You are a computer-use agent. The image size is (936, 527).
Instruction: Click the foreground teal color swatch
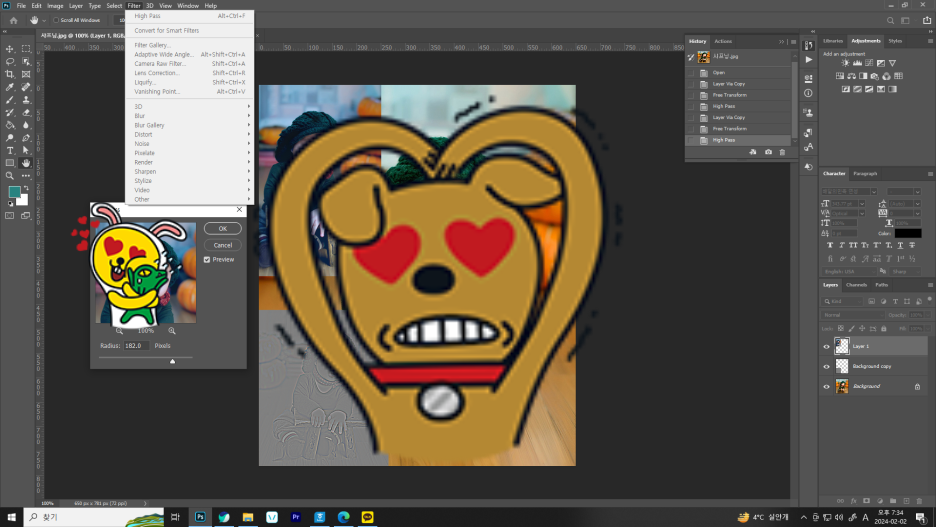14,192
